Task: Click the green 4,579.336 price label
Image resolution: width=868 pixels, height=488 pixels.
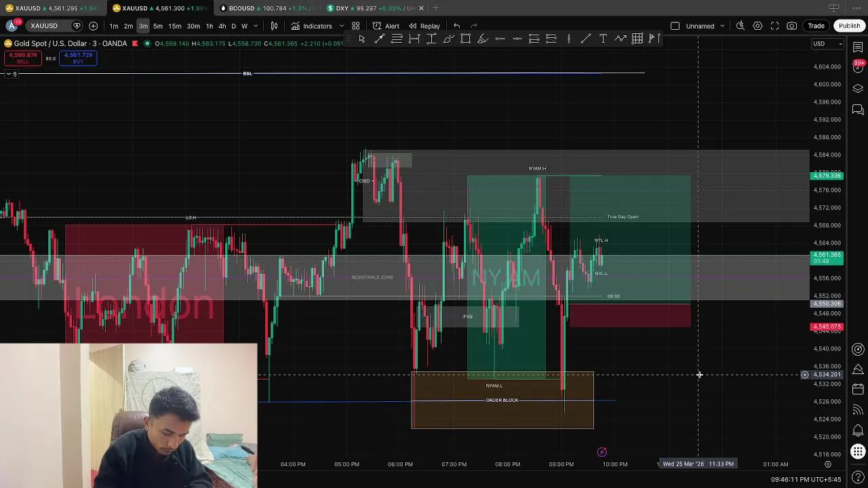Action: [827, 176]
